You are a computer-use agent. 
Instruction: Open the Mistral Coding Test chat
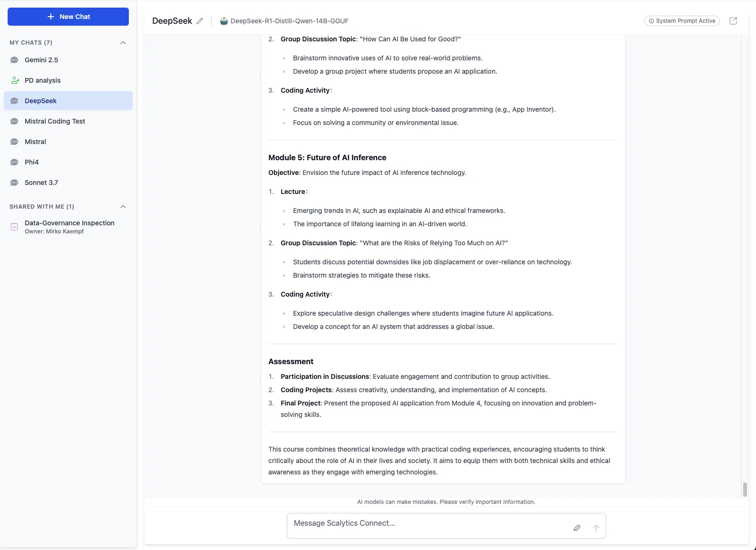pyautogui.click(x=55, y=121)
